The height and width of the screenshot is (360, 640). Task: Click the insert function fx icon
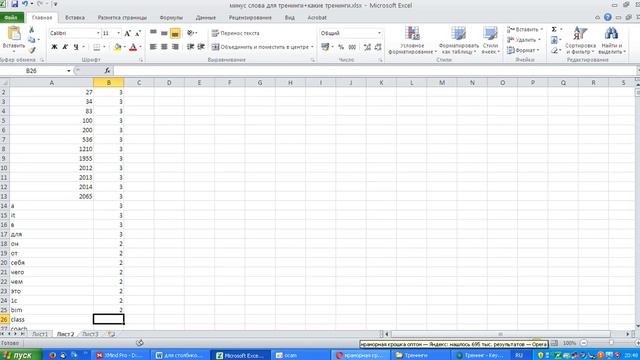click(107, 71)
